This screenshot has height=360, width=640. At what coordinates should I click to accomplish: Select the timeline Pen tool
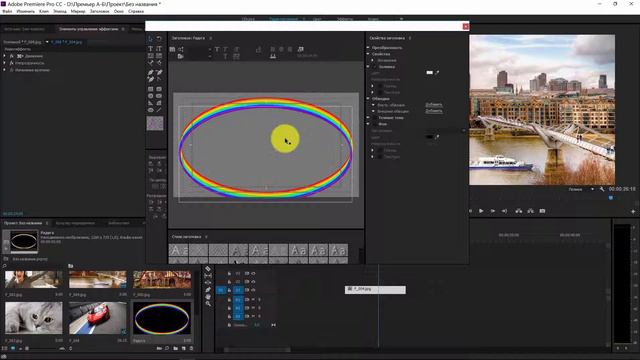click(208, 290)
